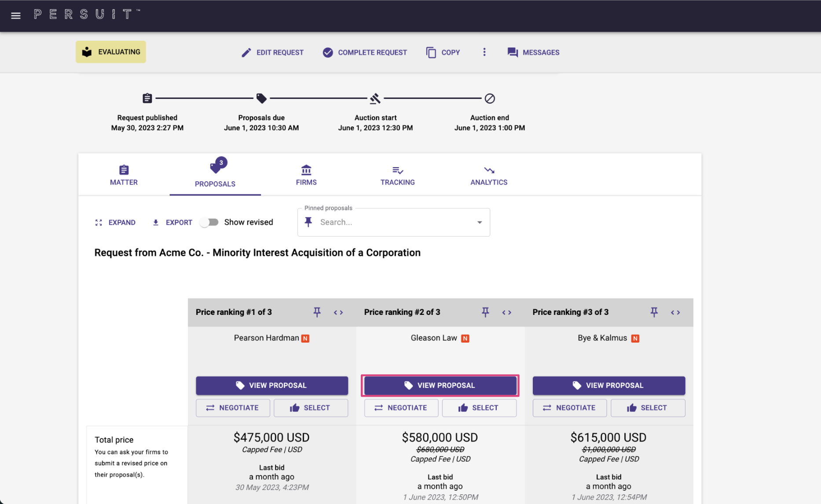
Task: Pin the Price ranking #1 proposal
Action: pos(317,312)
